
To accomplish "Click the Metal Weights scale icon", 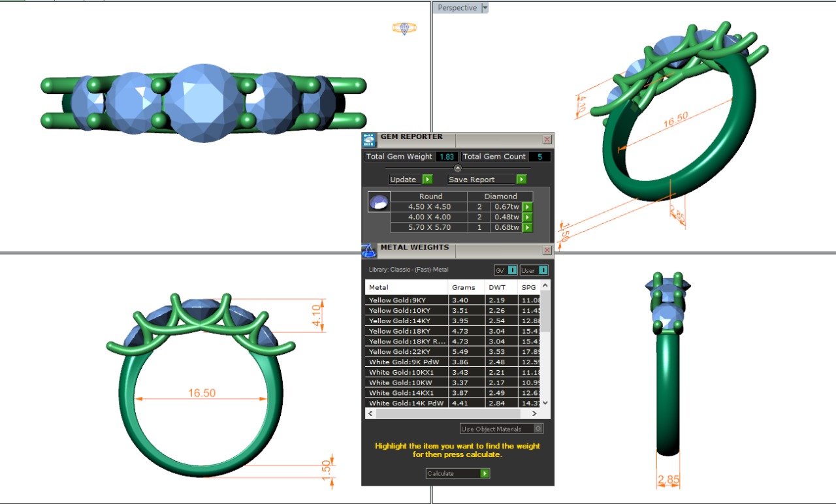I will tap(369, 251).
